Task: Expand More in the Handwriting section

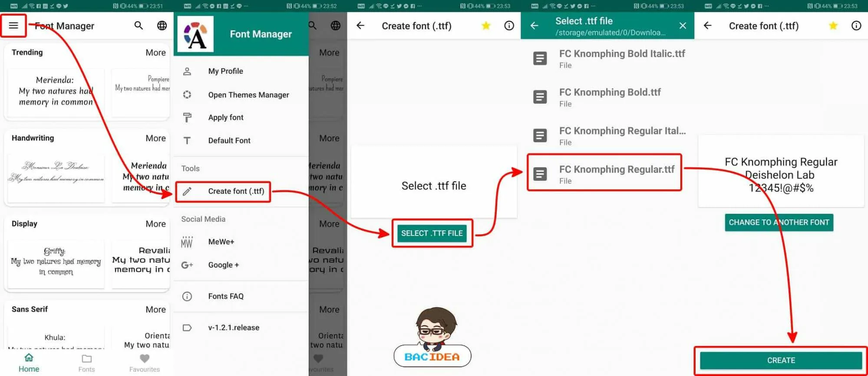Action: pyautogui.click(x=155, y=138)
